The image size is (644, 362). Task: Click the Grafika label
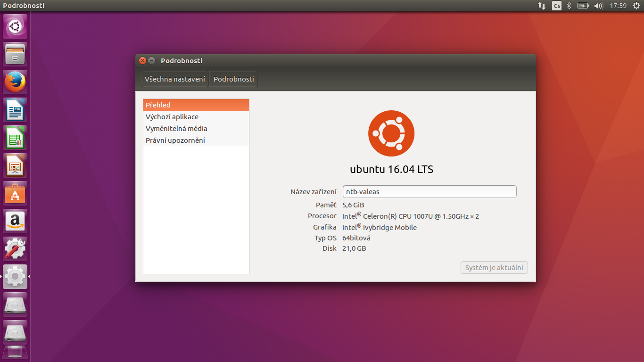click(x=325, y=227)
